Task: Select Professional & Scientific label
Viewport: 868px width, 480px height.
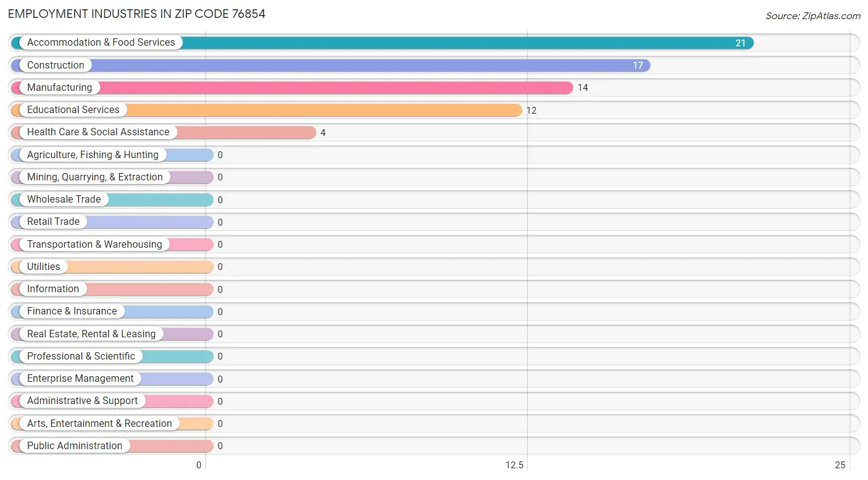Action: pyautogui.click(x=81, y=356)
